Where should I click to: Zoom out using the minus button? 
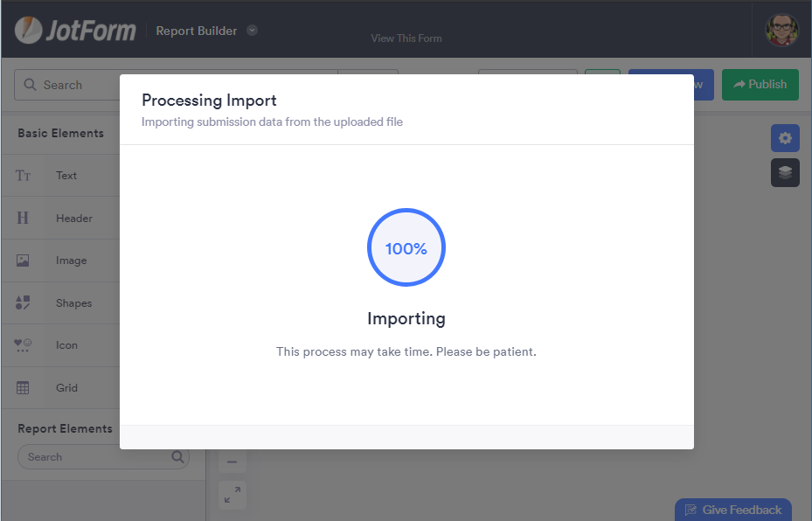232,462
